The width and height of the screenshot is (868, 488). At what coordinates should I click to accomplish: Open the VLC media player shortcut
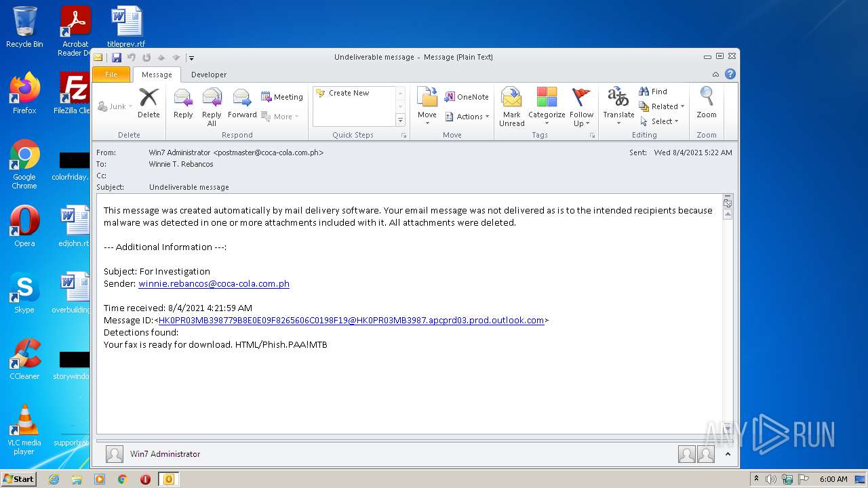point(24,430)
